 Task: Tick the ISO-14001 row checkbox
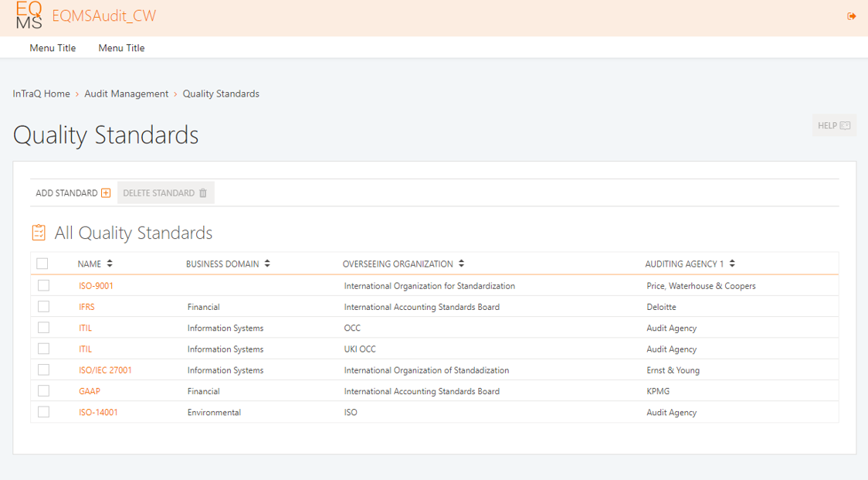[x=43, y=412]
